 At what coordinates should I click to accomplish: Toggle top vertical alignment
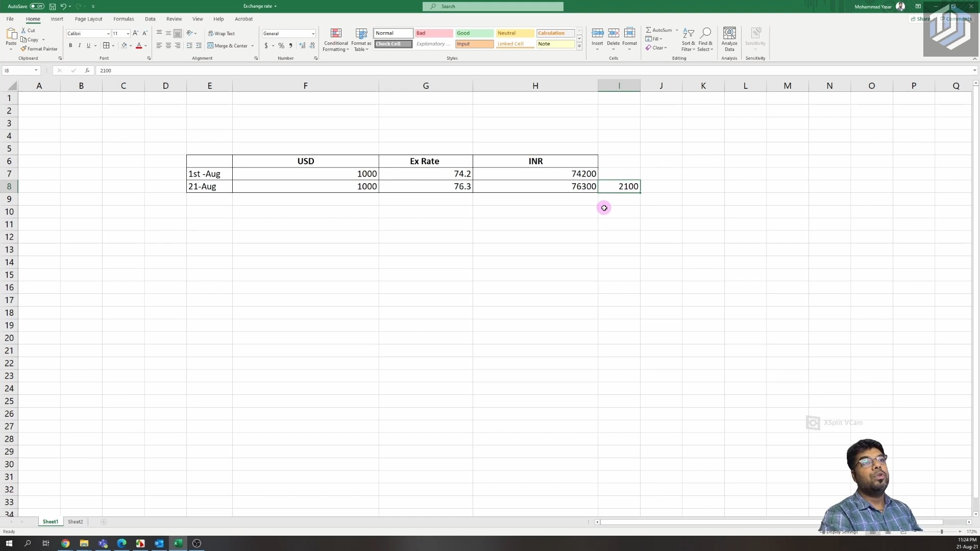pos(159,33)
